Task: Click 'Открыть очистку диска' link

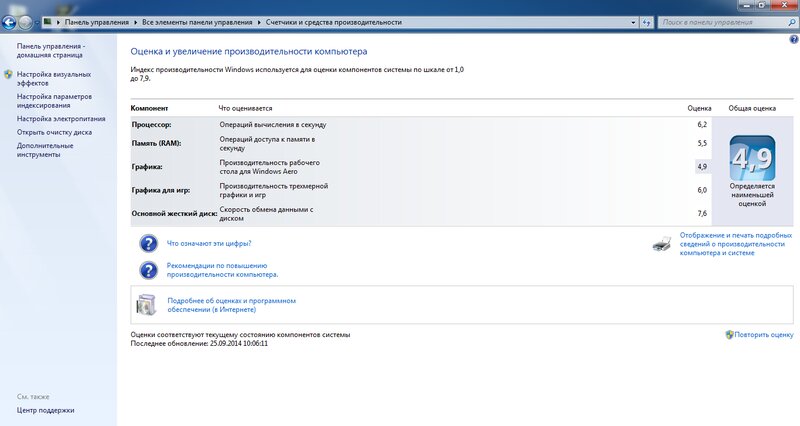Action: 54,132
